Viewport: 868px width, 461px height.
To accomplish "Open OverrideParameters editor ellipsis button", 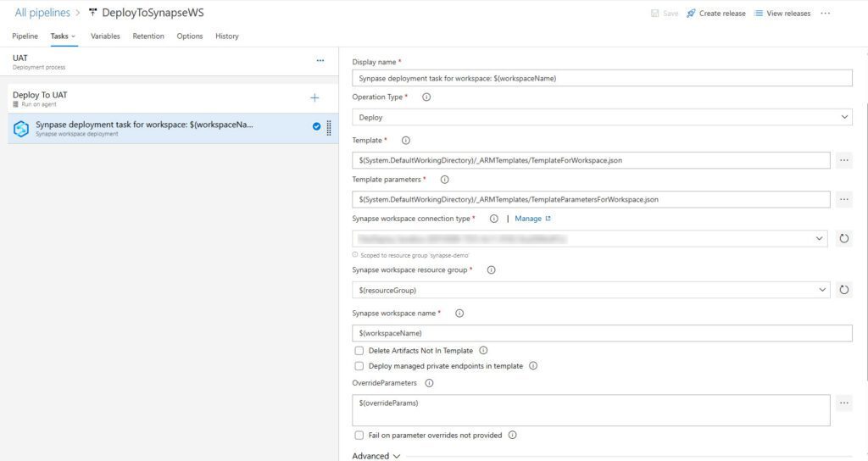I will point(843,403).
